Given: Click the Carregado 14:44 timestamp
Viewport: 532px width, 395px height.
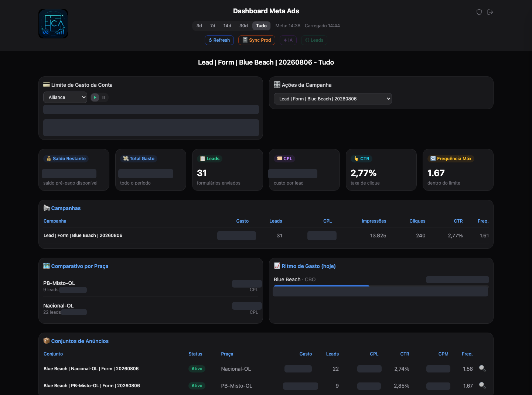Looking at the screenshot, I should 322,26.
